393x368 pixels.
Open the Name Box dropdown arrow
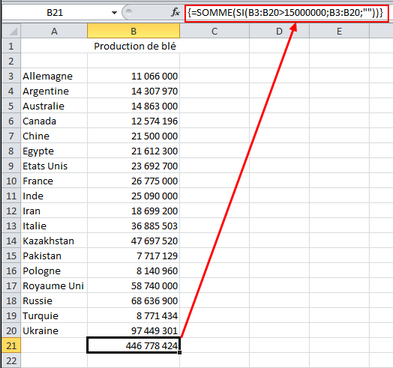114,13
